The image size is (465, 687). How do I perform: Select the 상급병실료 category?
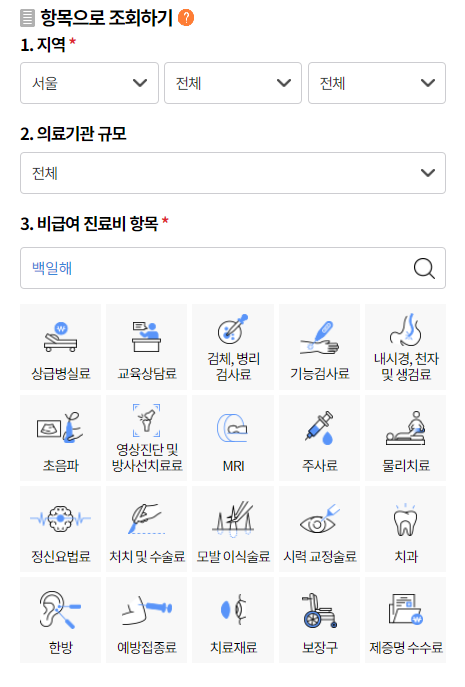60,347
